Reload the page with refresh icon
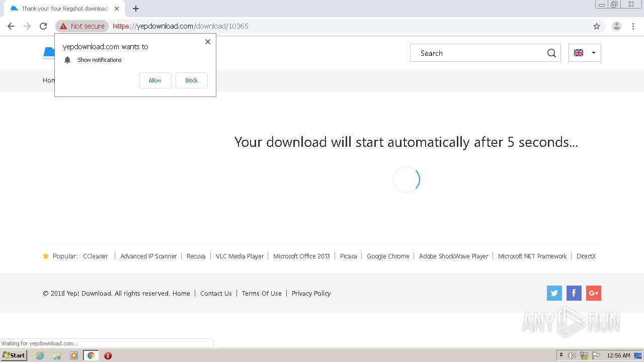Viewport: 644px width, 362px height. pos(43,26)
